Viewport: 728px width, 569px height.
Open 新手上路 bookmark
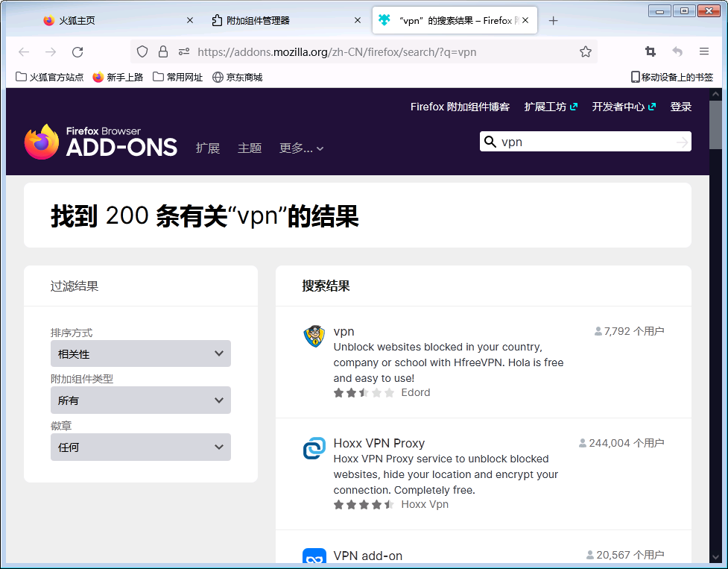click(118, 77)
